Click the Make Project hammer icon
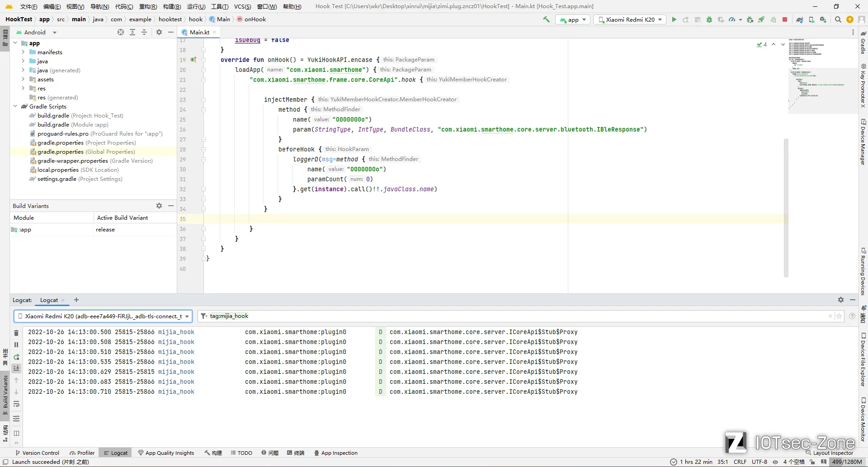The width and height of the screenshot is (868, 467). [546, 19]
